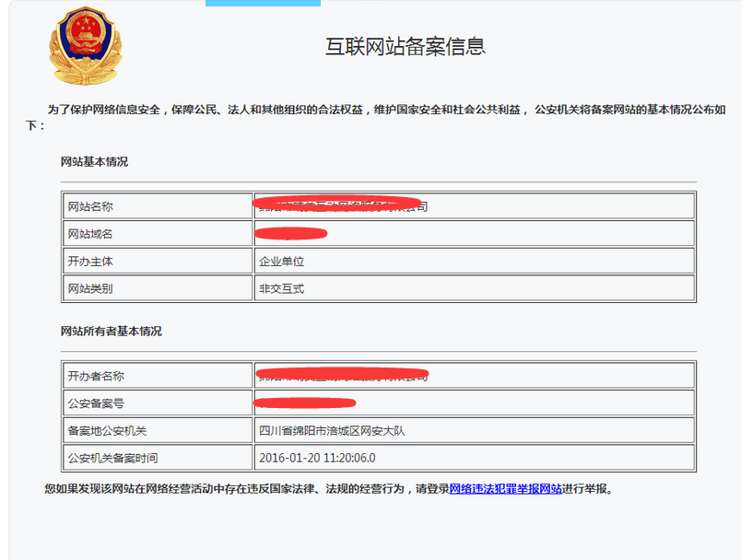The image size is (752, 560).
Task: Click the light blue bar above the title
Action: 263,3
